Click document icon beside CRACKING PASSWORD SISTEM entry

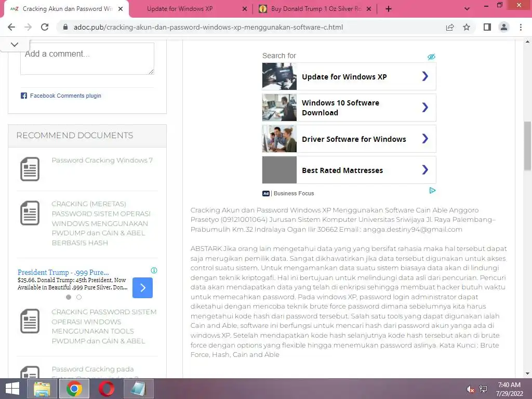pos(30,321)
